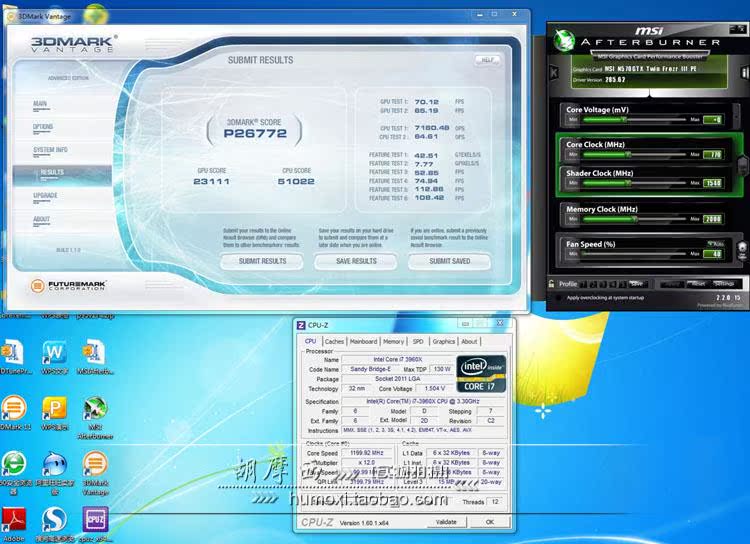Toggle Apply overclocking at system startup
The width and height of the screenshot is (750, 544).
(x=561, y=297)
